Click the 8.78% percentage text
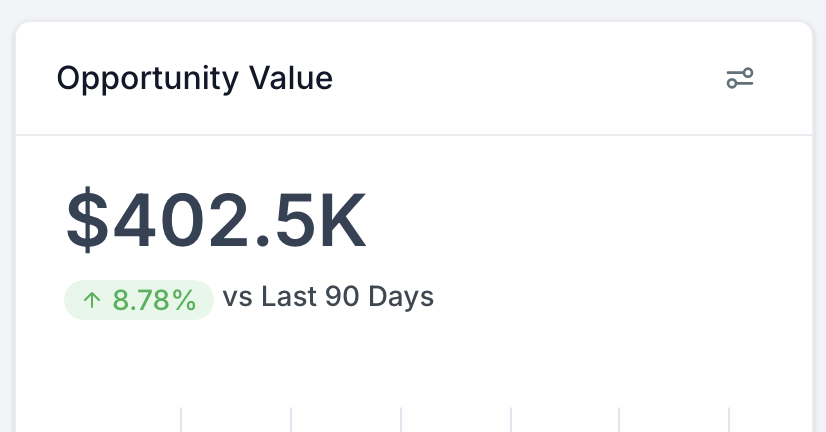Image resolution: width=826 pixels, height=432 pixels. pos(154,300)
